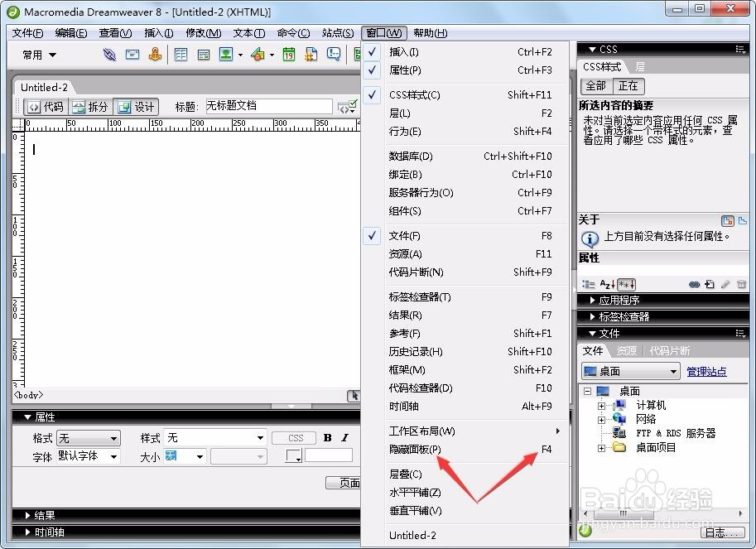Toggle Bold formatting in Properties
Screen dimensions: 756x549
point(328,438)
